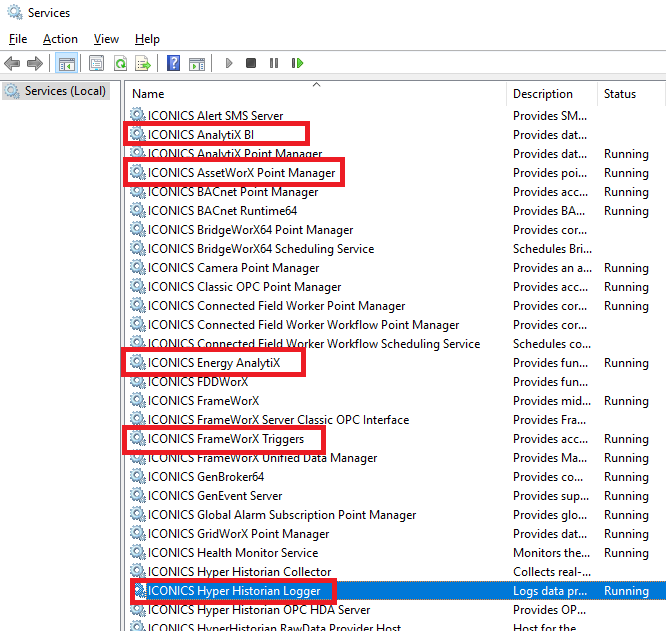Open the View menu
Screen dimensions: 666x631
click(106, 39)
